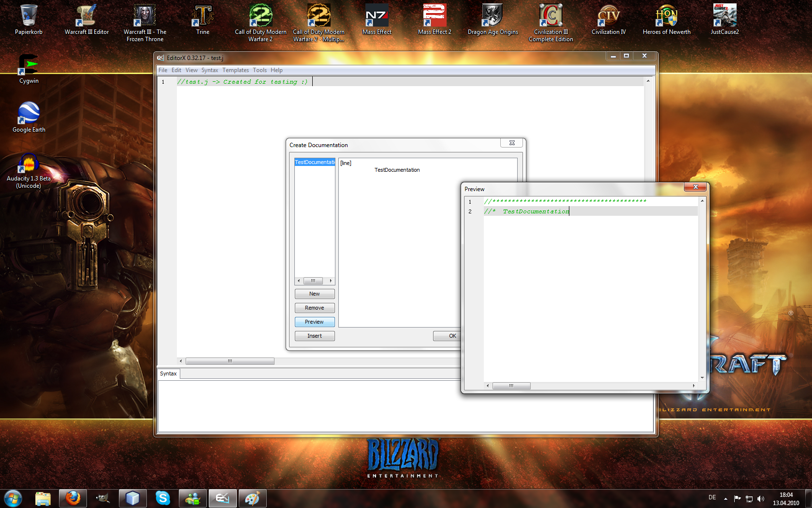
Task: Click the EditorX taskbar button
Action: [x=223, y=498]
